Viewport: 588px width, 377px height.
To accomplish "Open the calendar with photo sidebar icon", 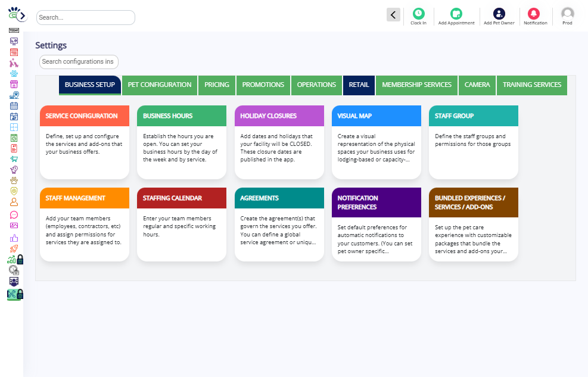I will tap(14, 117).
